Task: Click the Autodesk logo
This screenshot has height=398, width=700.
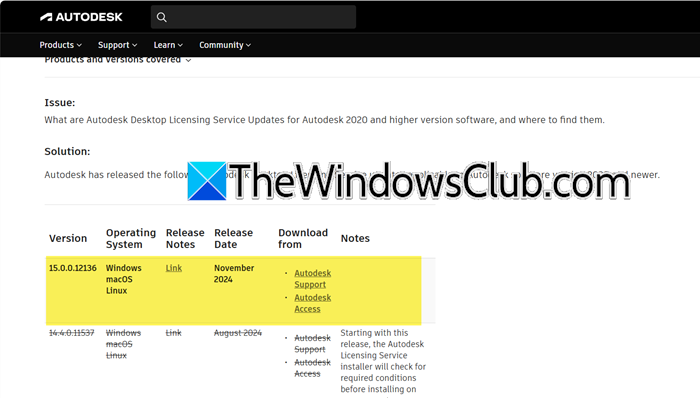Action: click(81, 17)
